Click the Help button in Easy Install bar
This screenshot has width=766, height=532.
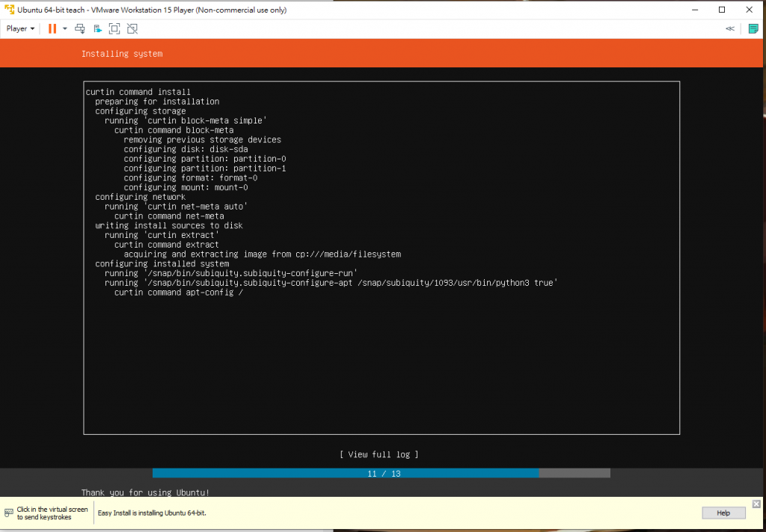coord(723,513)
